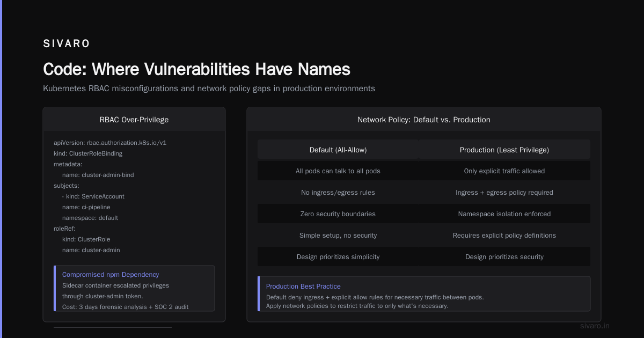This screenshot has width=644, height=338.
Task: Click the 'roleRef:' code line
Action: coord(65,229)
